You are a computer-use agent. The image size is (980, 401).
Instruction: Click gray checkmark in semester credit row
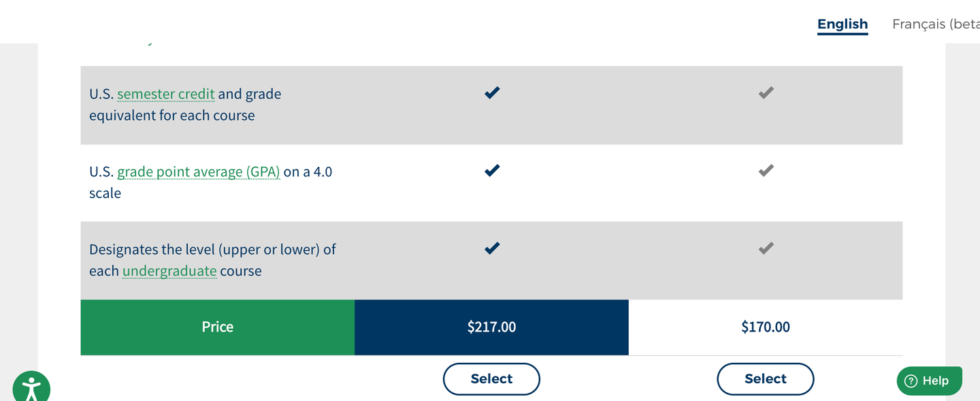pos(766,93)
